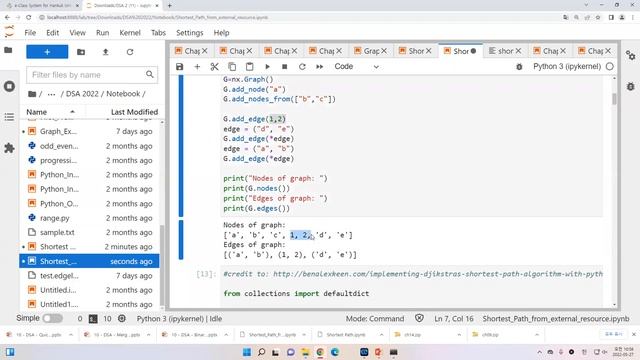Open the Settings menu
Image resolution: width=640 pixels, height=360 pixels.
coord(189,33)
